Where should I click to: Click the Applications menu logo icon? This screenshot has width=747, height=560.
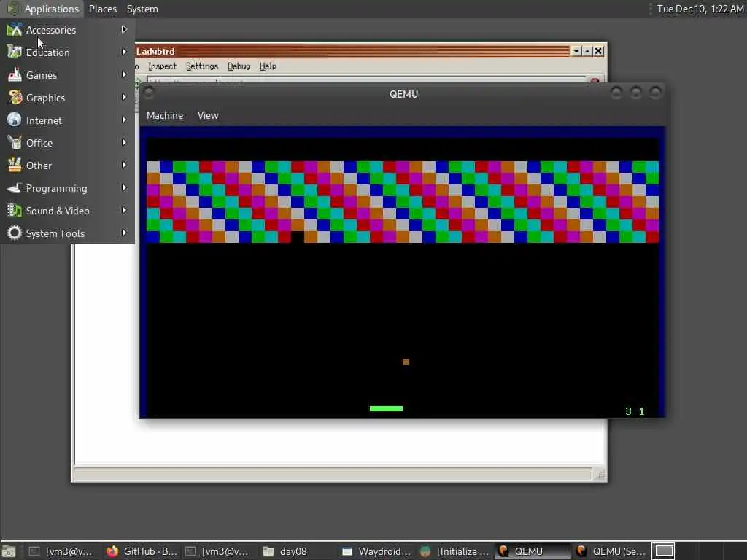pos(13,9)
